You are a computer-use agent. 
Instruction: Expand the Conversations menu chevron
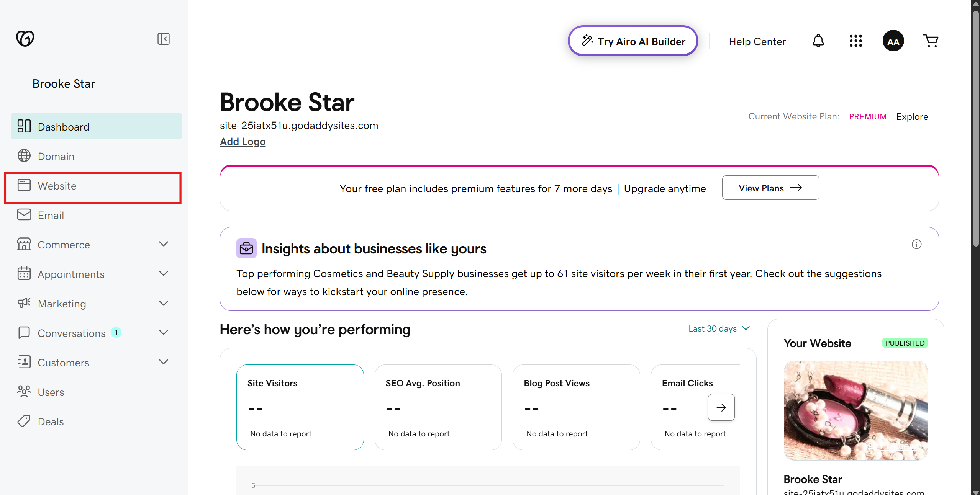pyautogui.click(x=164, y=333)
